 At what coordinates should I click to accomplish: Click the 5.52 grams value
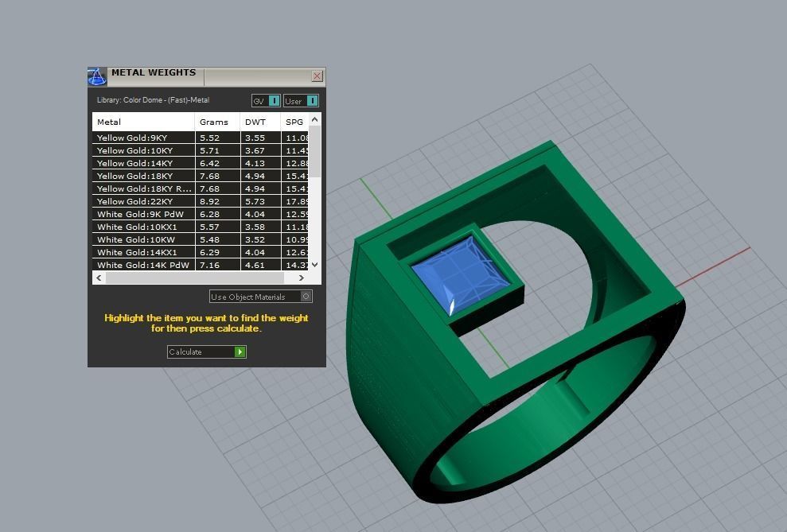[x=210, y=138]
